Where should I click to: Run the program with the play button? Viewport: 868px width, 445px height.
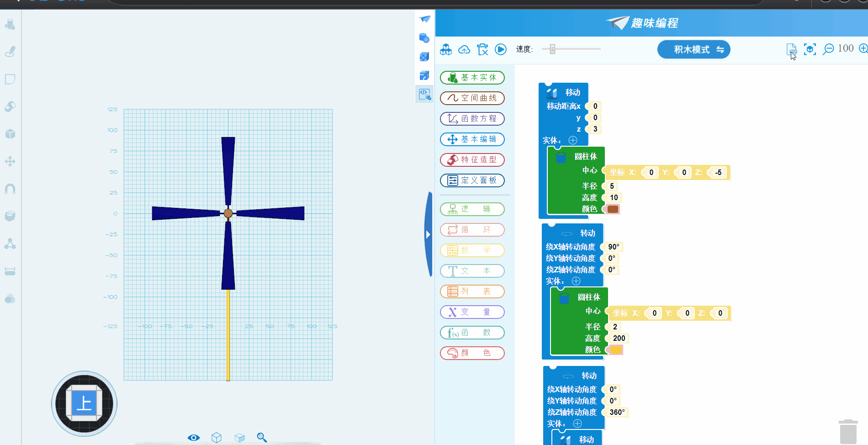(x=501, y=49)
